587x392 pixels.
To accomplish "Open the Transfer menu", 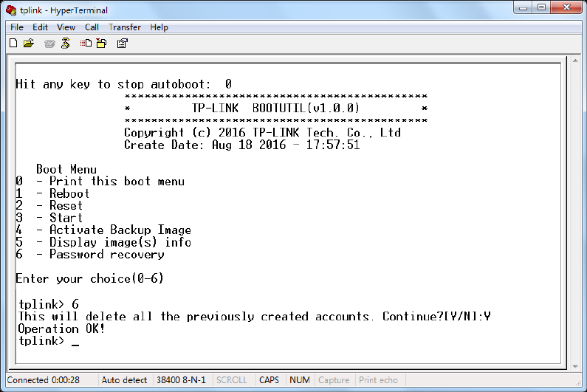I will tap(125, 27).
